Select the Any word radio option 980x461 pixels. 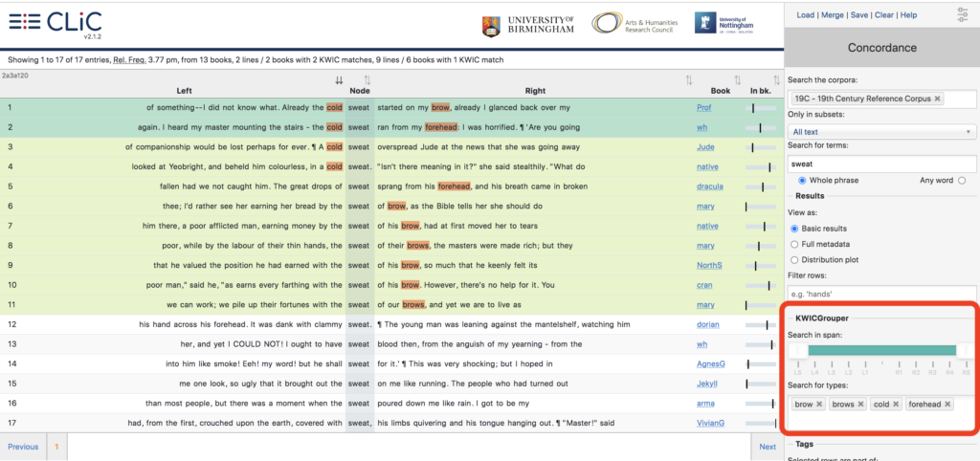962,180
